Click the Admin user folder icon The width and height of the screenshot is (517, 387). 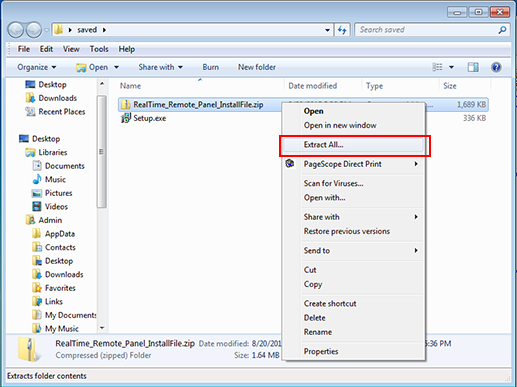point(30,220)
